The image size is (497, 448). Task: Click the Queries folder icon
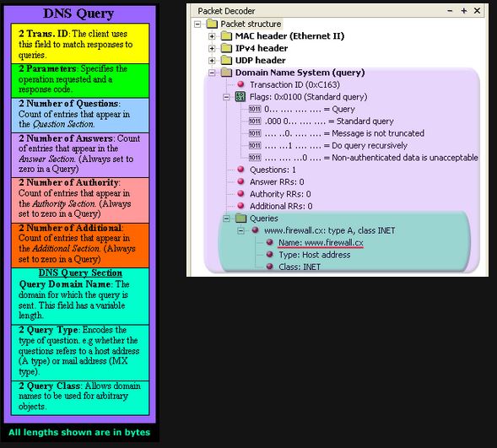[x=240, y=218]
